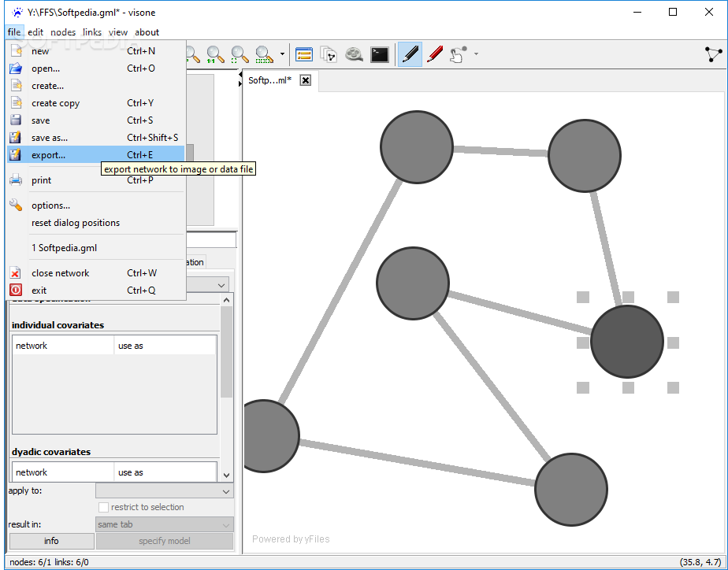Open the view menu
Viewport: 728px width, 570px height.
coord(118,32)
